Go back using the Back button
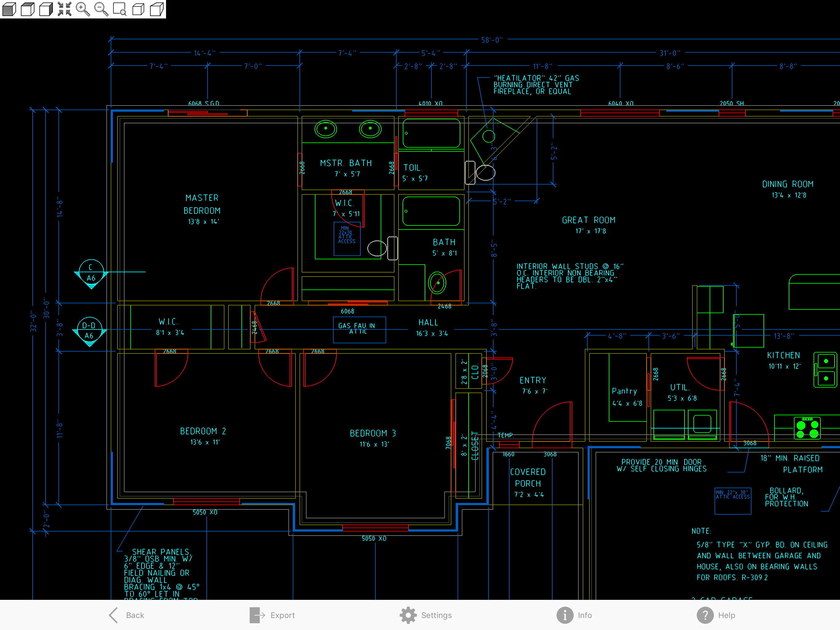840x630 pixels. coord(127,615)
